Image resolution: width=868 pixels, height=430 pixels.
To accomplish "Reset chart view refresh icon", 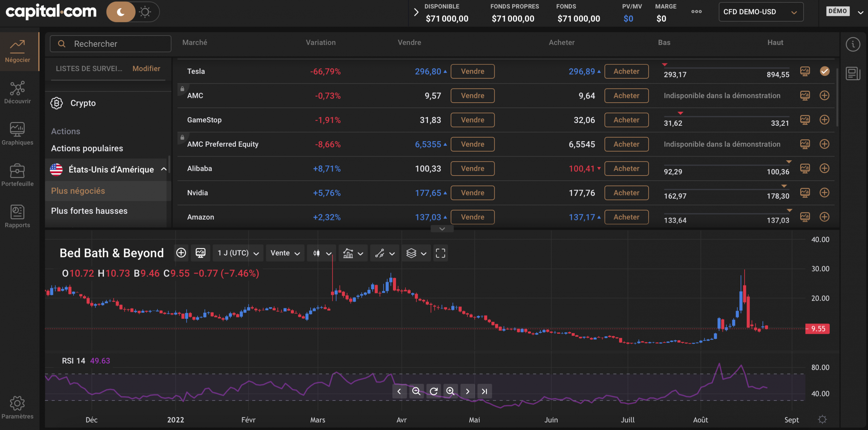I will [x=433, y=391].
